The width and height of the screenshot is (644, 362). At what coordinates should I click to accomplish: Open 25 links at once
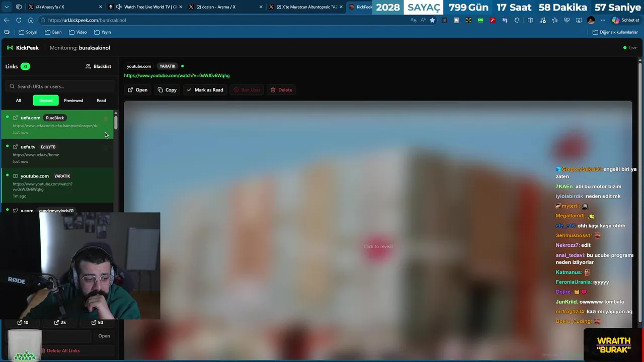coord(60,322)
